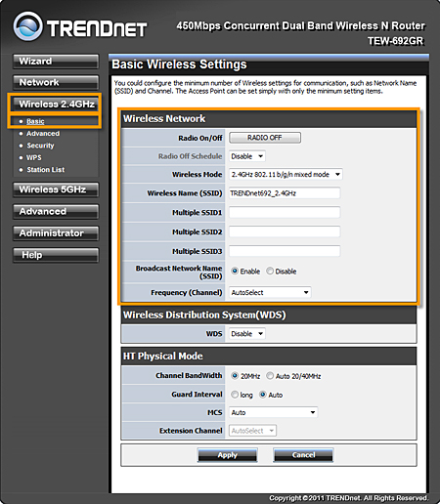Go to Station List submenu link
The height and width of the screenshot is (504, 440).
coord(46,170)
